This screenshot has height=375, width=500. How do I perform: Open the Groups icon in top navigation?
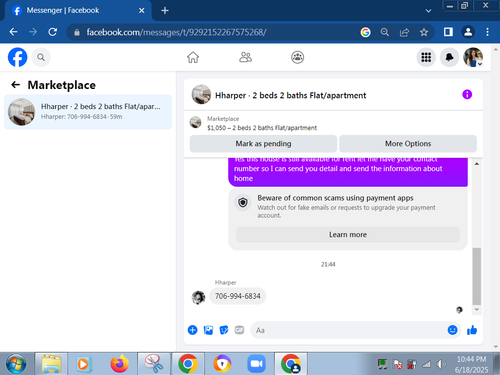tap(297, 57)
